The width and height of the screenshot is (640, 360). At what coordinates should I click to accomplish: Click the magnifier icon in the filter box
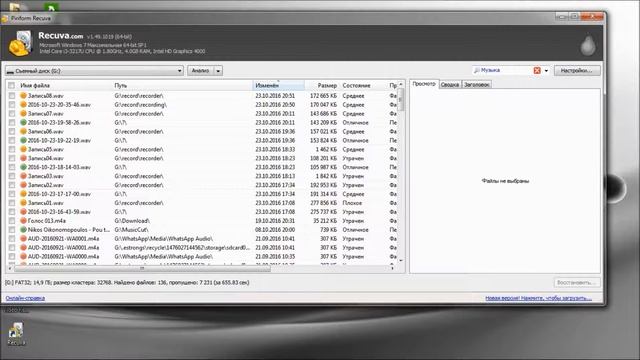tap(476, 70)
